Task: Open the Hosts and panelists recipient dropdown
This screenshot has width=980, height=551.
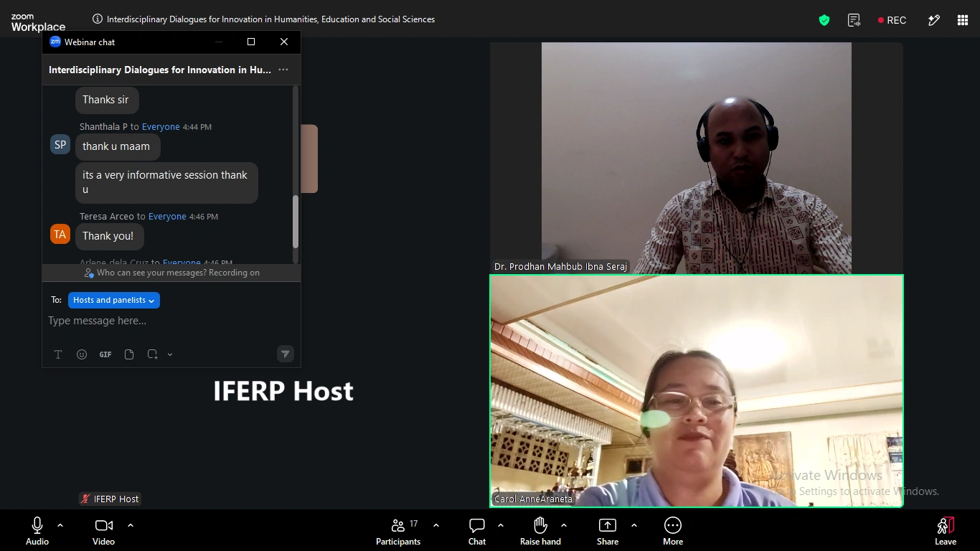Action: pos(114,301)
